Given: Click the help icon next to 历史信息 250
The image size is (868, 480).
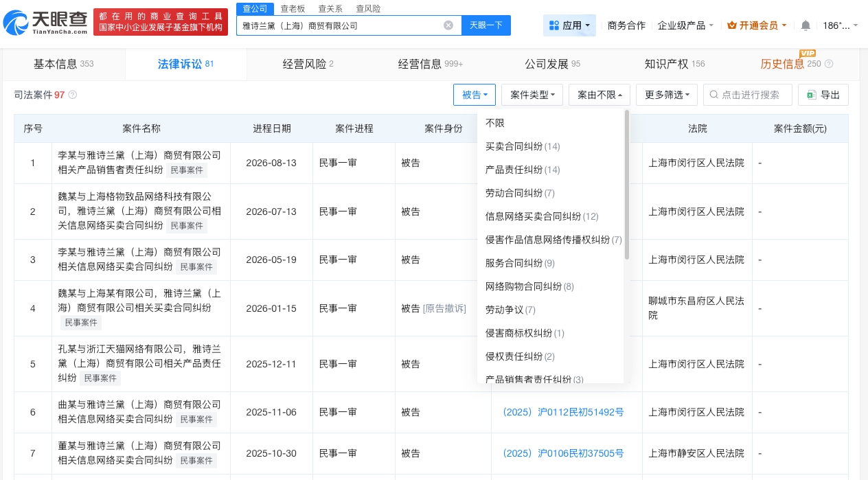Looking at the screenshot, I should coord(829,64).
